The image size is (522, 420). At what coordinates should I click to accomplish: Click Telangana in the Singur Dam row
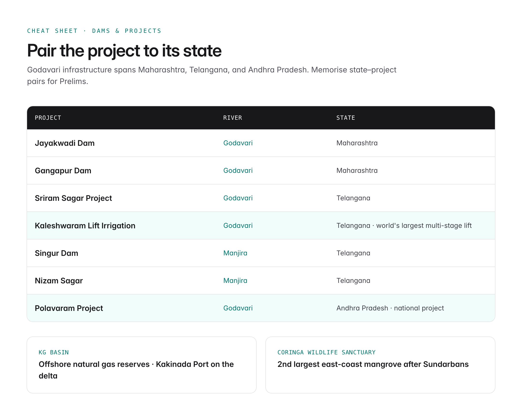tap(353, 253)
